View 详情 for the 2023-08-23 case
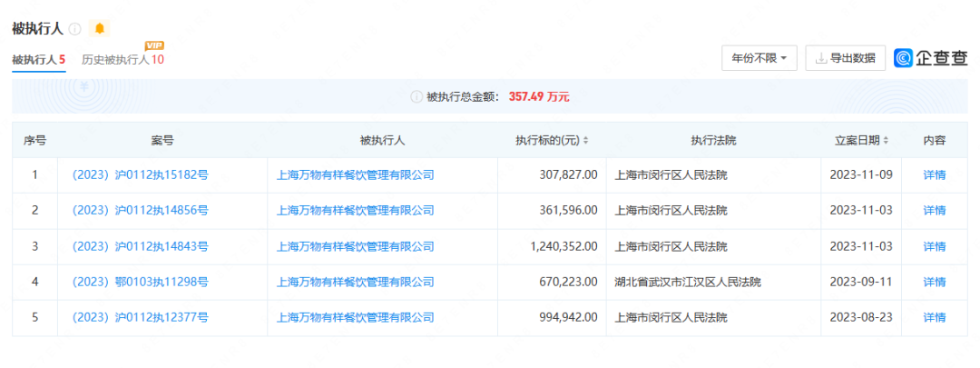The image size is (980, 368). [934, 318]
